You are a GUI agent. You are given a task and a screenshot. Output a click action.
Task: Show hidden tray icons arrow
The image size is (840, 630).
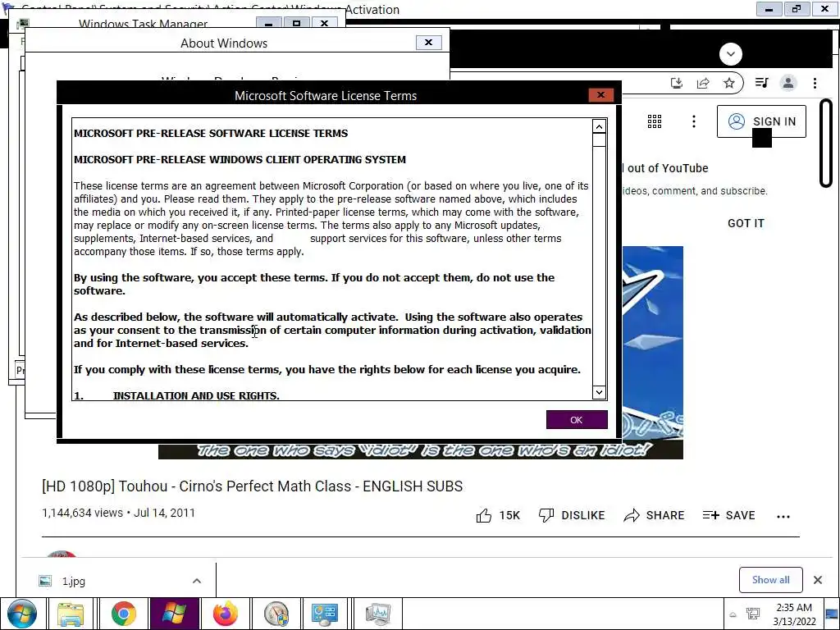click(x=733, y=614)
